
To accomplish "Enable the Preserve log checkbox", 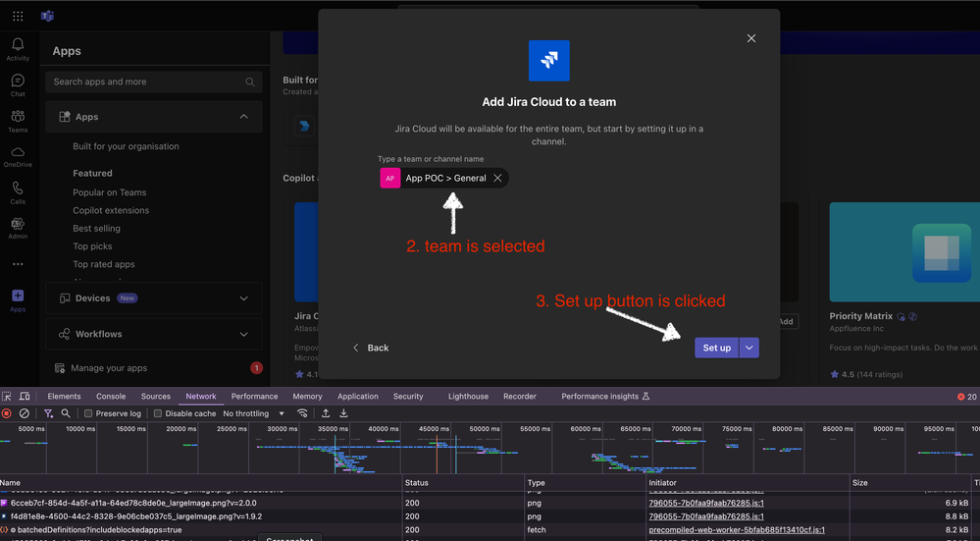I will (88, 413).
